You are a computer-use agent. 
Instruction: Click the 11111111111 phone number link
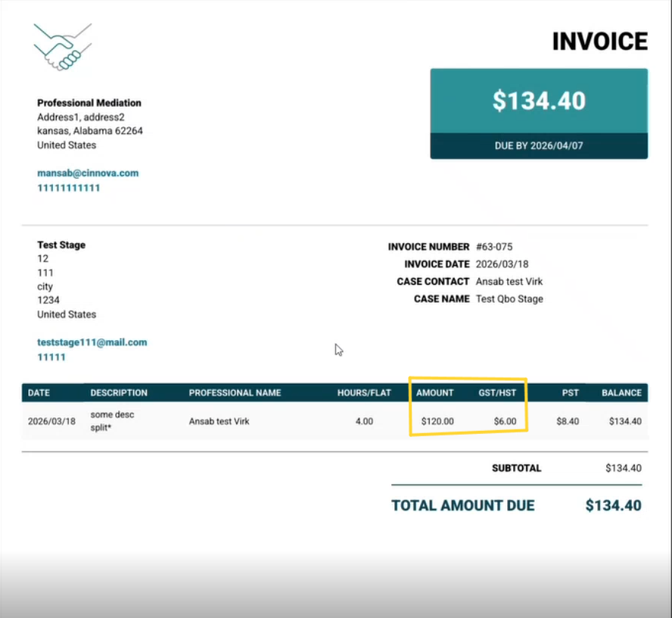point(68,188)
